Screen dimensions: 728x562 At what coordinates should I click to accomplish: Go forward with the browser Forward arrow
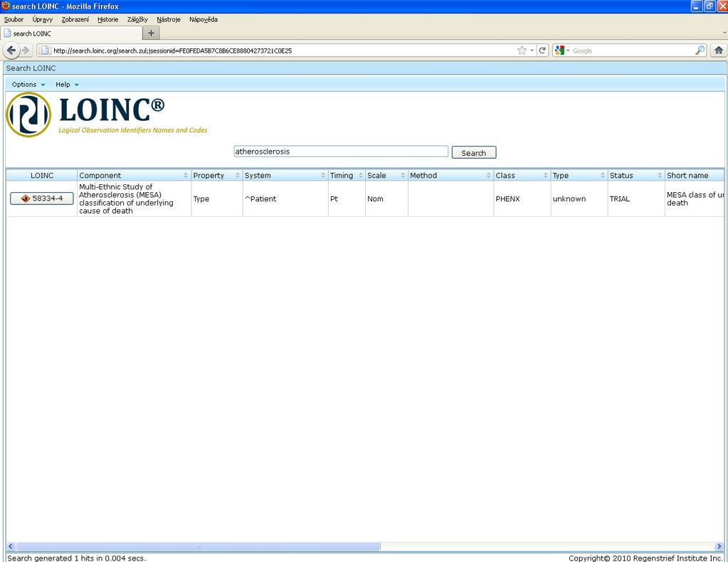pos(26,51)
